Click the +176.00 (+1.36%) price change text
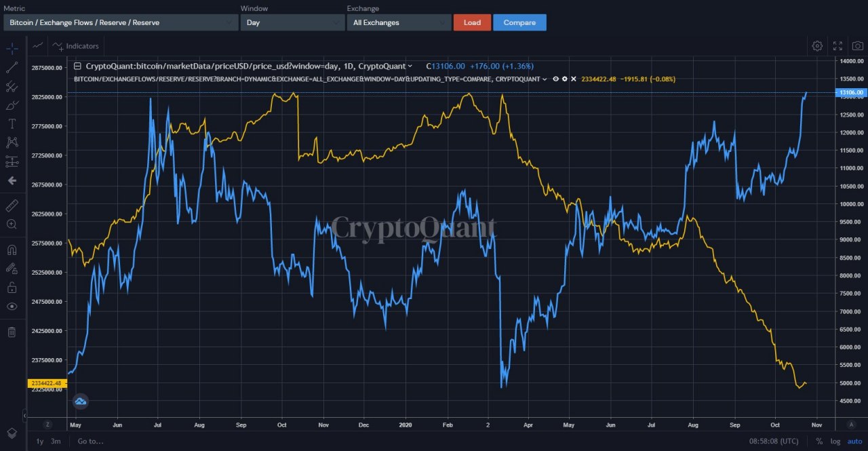868x451 pixels. (501, 66)
